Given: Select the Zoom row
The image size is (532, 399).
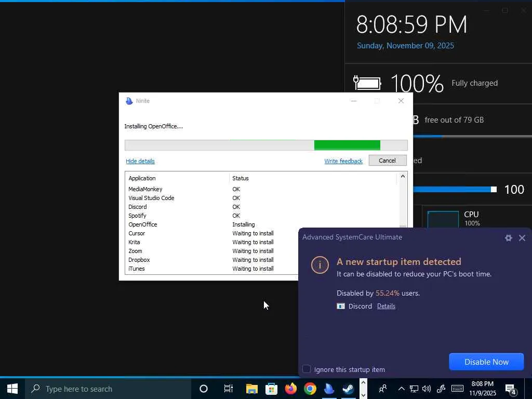Looking at the screenshot, I should point(212,251).
